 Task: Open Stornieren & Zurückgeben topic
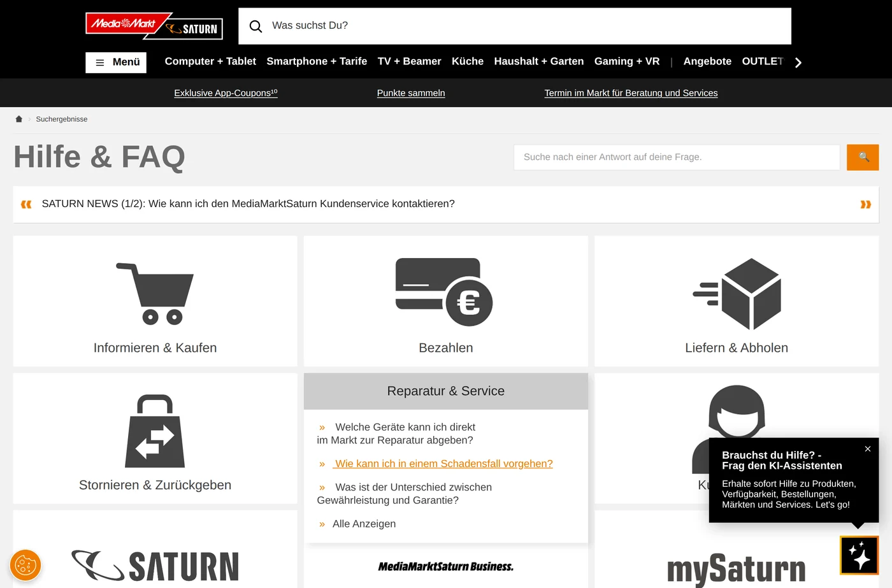[155, 485]
